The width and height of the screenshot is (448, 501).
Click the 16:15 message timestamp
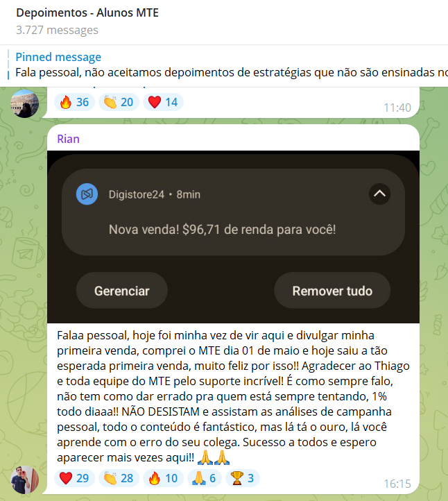coord(397,484)
